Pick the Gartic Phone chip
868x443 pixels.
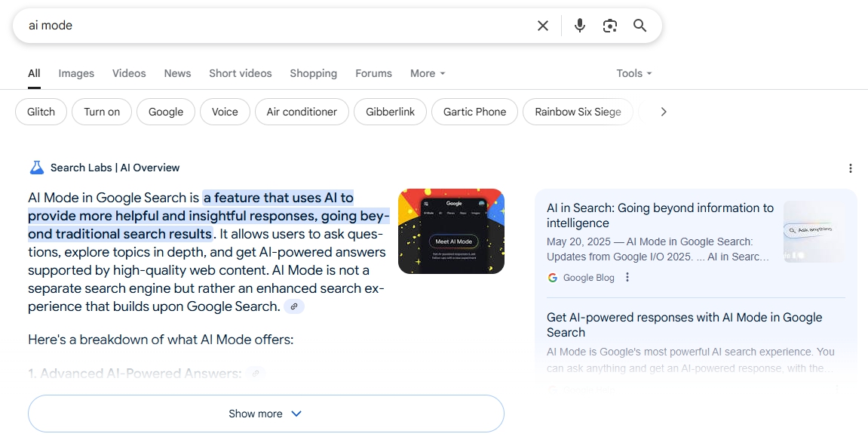tap(474, 112)
